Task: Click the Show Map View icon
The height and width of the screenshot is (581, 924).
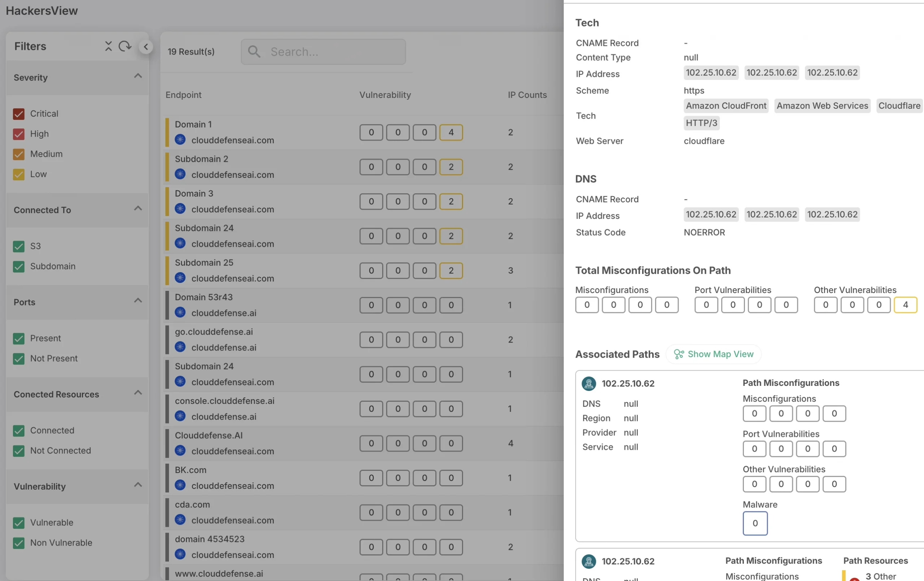Action: tap(679, 354)
